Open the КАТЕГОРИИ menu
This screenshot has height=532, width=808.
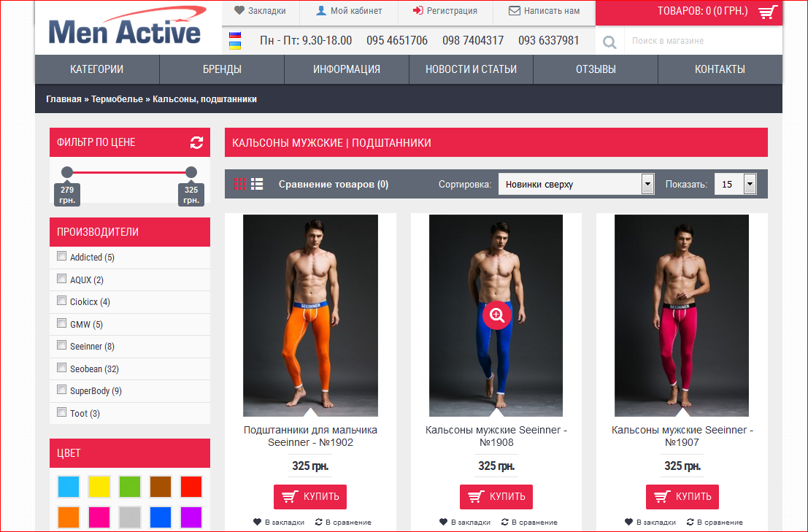click(97, 69)
